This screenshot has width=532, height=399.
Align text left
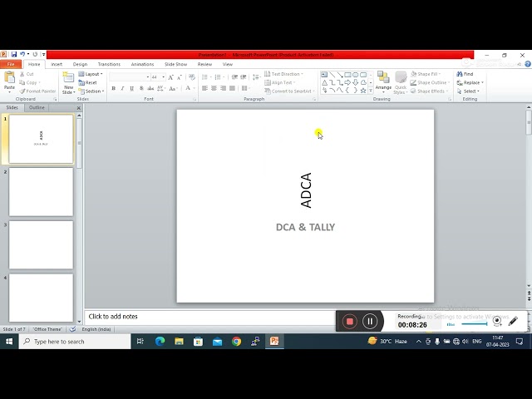click(x=204, y=89)
